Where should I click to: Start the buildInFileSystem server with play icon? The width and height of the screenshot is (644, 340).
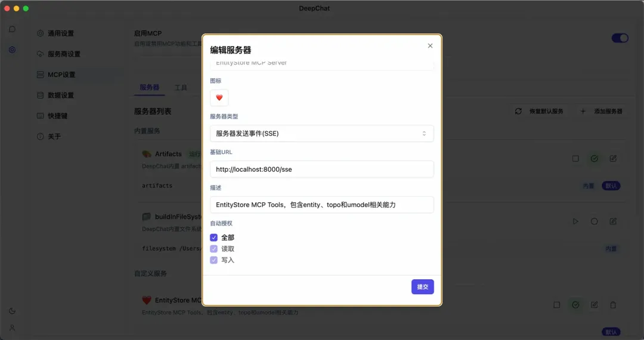(575, 221)
